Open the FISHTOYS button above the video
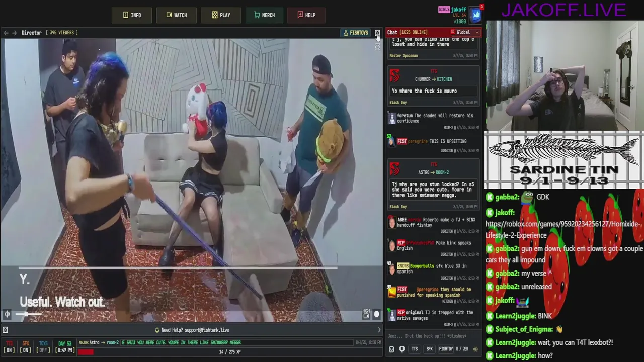644x362 pixels. 355,33
